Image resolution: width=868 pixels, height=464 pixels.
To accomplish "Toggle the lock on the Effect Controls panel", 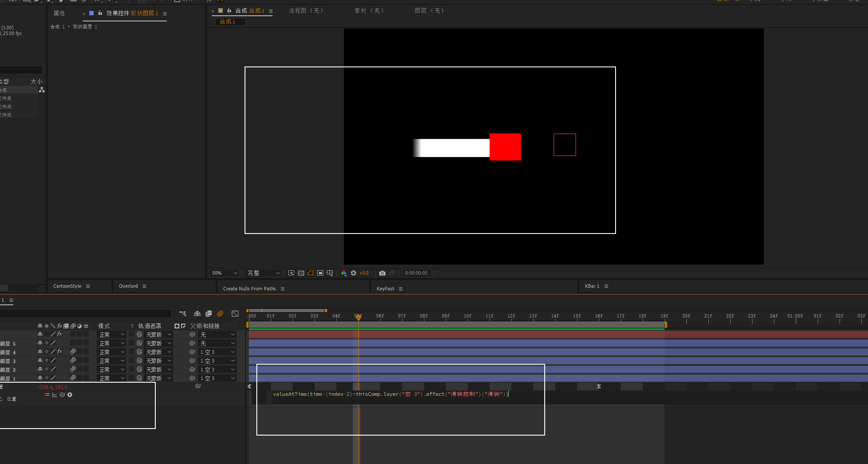I will click(100, 13).
